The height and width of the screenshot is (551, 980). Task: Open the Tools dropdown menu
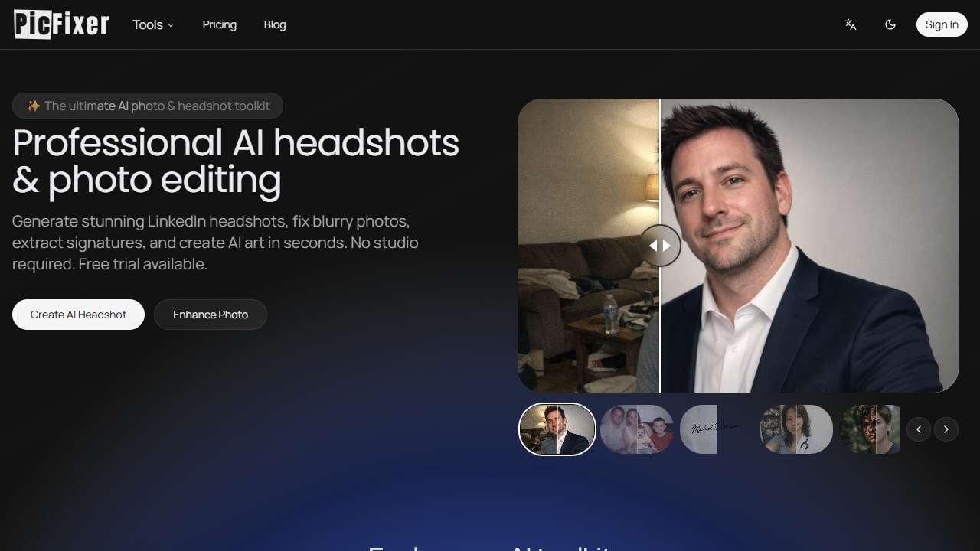point(152,24)
